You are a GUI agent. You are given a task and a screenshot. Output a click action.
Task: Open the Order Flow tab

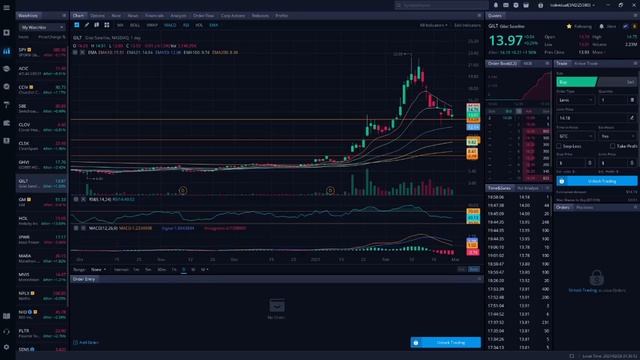pyautogui.click(x=203, y=16)
